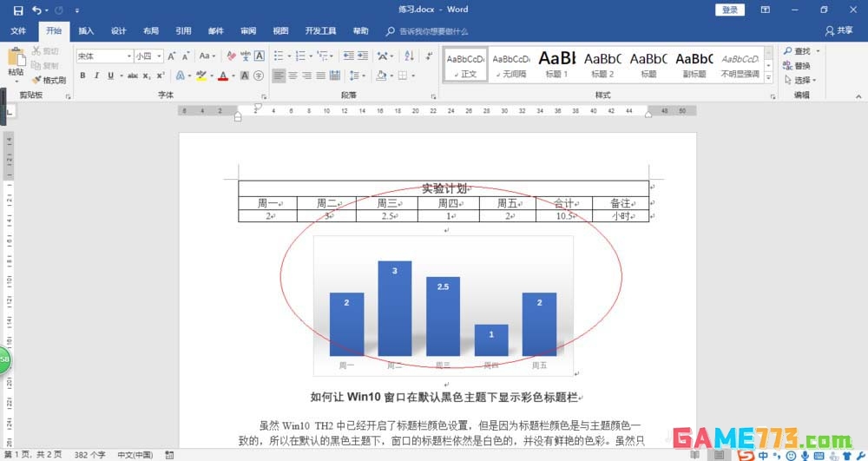Expand the Styles gallery more arrow

click(768, 79)
